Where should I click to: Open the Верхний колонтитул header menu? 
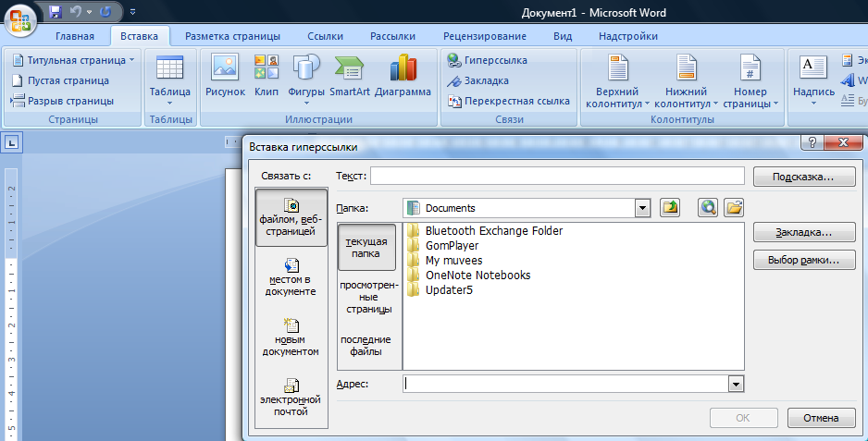[617, 80]
